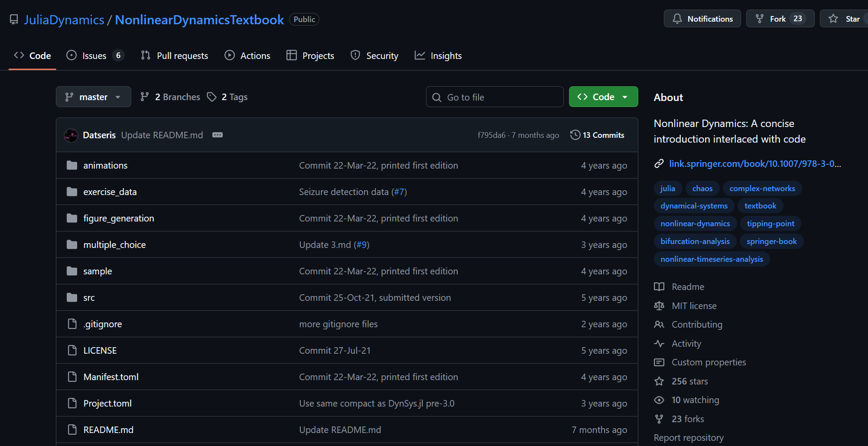Open the Pull requests tab
Screen dimensions: 868x446
[174, 55]
